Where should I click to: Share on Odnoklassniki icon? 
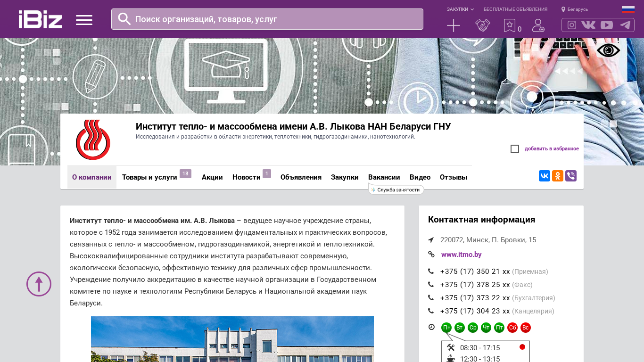558,176
